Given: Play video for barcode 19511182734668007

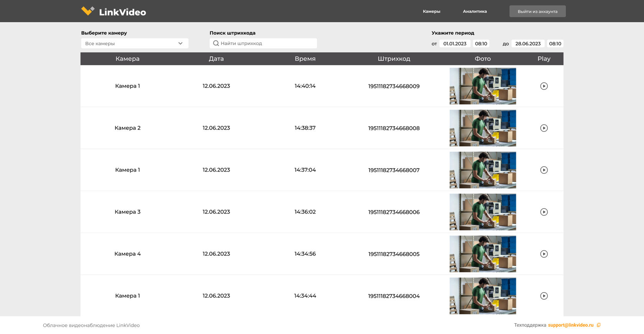Looking at the screenshot, I should tap(544, 170).
